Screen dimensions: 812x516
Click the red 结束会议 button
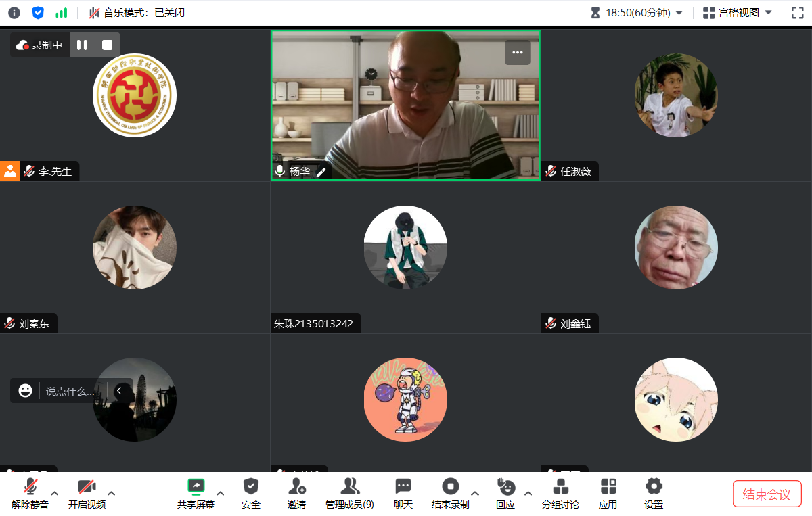767,494
